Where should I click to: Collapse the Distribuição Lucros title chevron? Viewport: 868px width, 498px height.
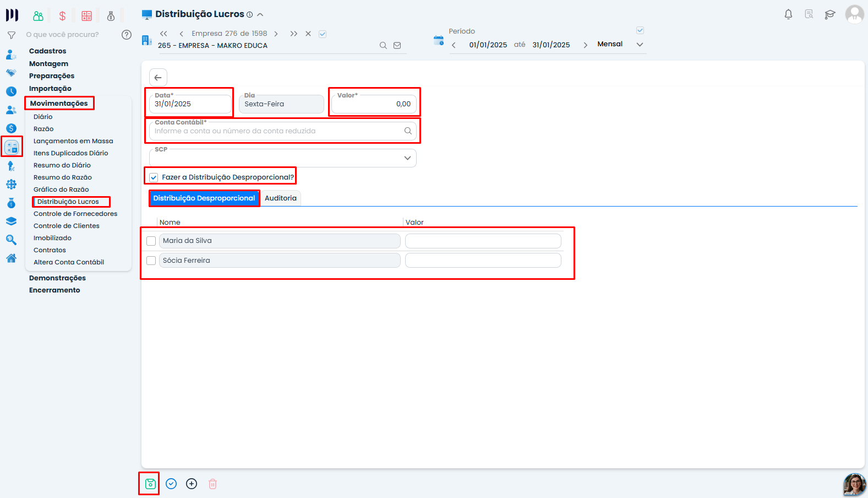pyautogui.click(x=260, y=15)
